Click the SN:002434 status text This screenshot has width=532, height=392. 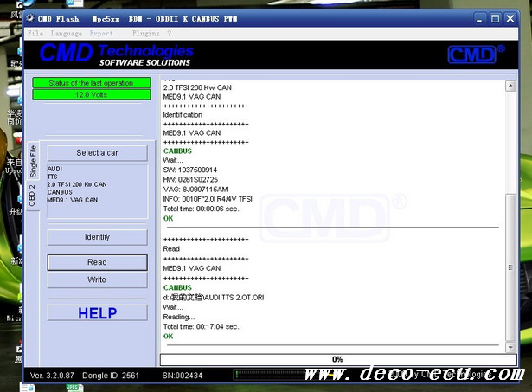183,376
